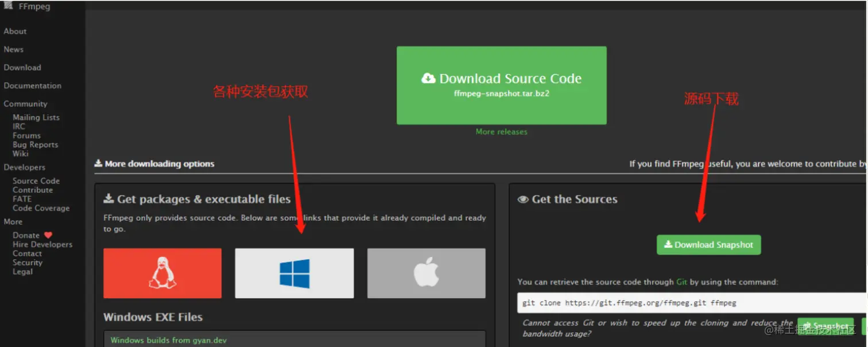Select Community in the sidebar
This screenshot has height=347, width=868.
(25, 104)
